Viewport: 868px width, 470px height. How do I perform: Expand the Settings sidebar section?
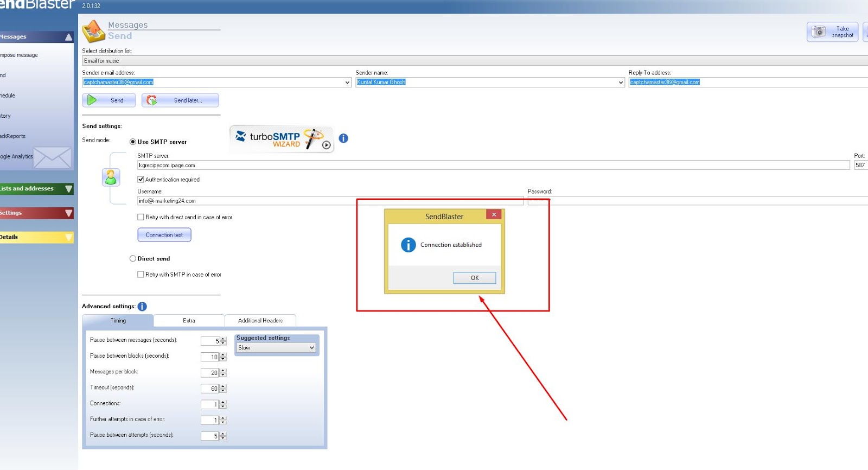[x=68, y=213]
